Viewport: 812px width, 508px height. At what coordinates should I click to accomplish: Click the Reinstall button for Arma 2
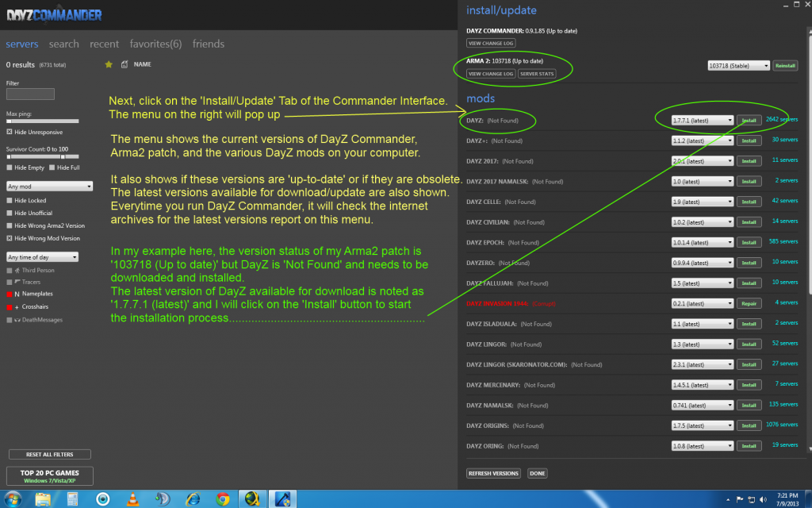coord(785,66)
